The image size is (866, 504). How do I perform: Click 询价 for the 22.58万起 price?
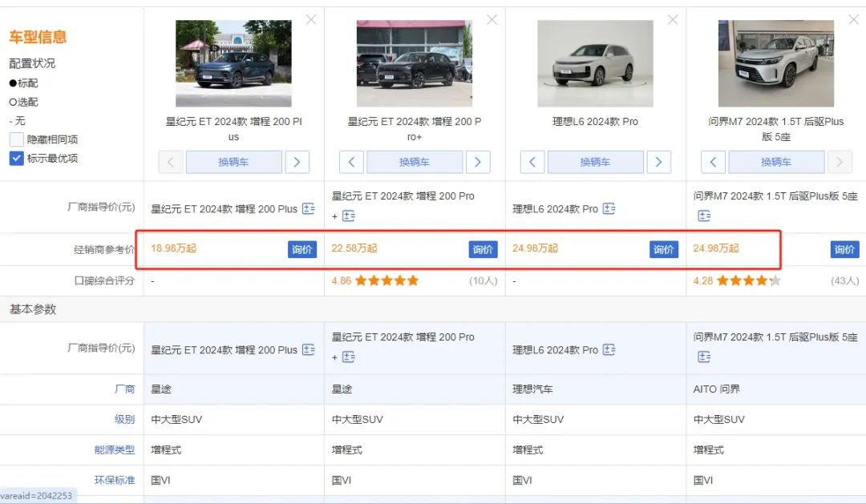[x=484, y=249]
